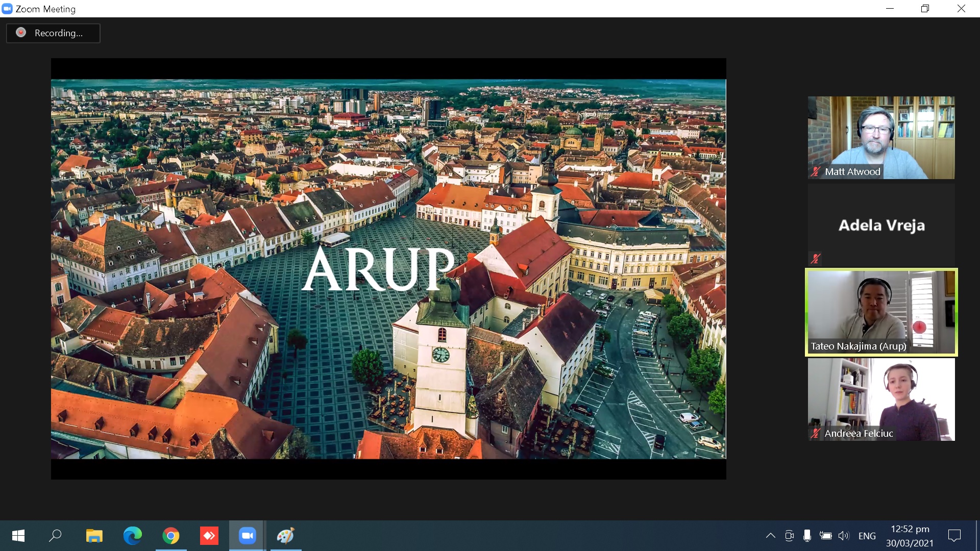The height and width of the screenshot is (551, 980).
Task: Click the shared ARUP video presentation
Action: (388, 269)
